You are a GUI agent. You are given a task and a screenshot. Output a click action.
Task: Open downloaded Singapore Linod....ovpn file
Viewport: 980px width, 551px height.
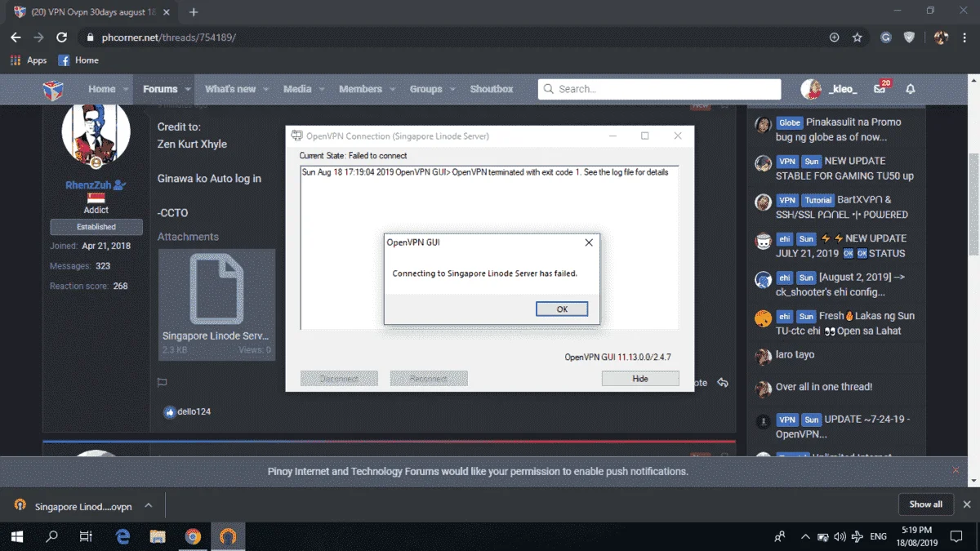pos(83,507)
